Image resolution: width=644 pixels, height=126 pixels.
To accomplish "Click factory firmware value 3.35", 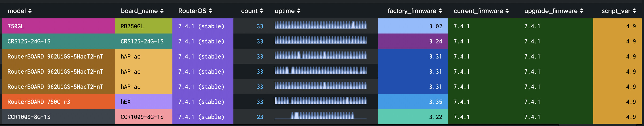I will click(x=436, y=102).
